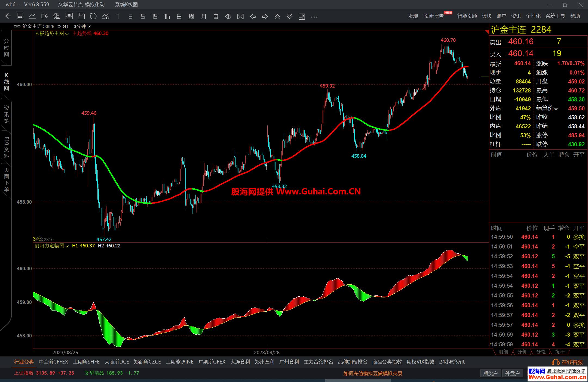Image resolution: width=588 pixels, height=382 pixels.
Task: Open the quote list icon in toolbar
Action: [x=20, y=16]
